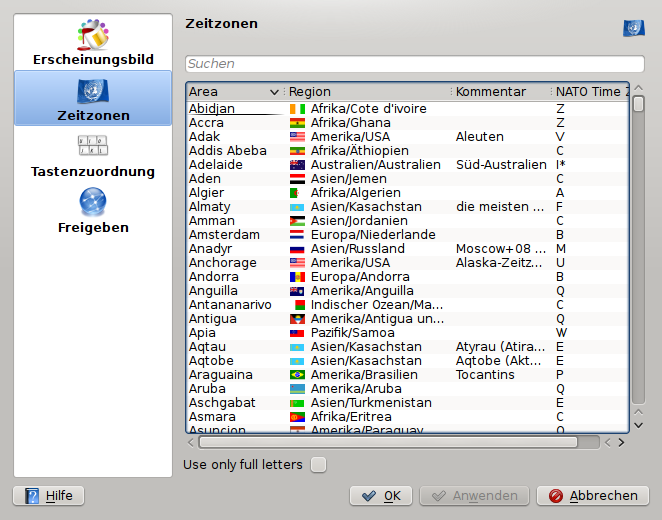Click the Eritrea flag in Asmara row

297,417
